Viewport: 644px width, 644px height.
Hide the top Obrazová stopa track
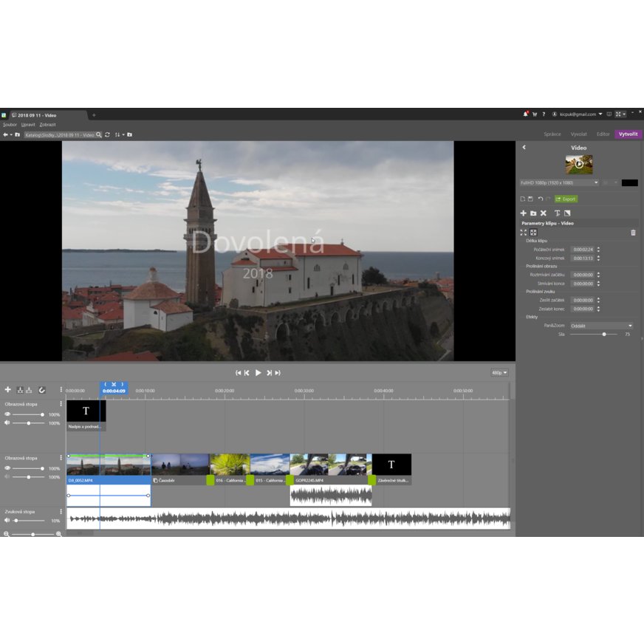coord(7,414)
